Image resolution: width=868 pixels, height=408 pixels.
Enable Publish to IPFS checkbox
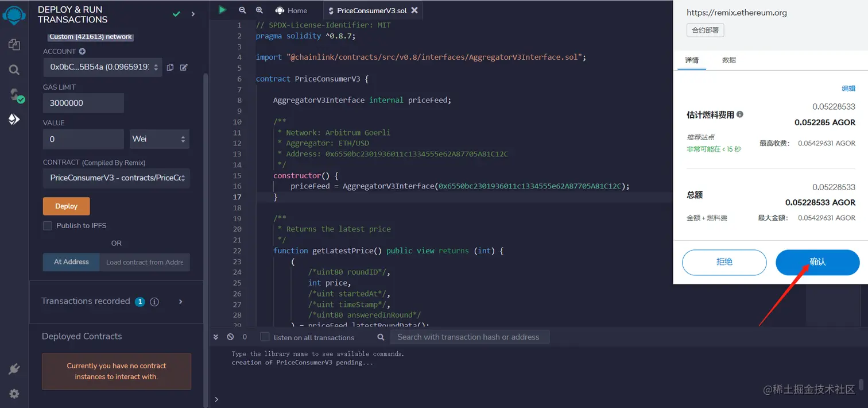pos(48,226)
